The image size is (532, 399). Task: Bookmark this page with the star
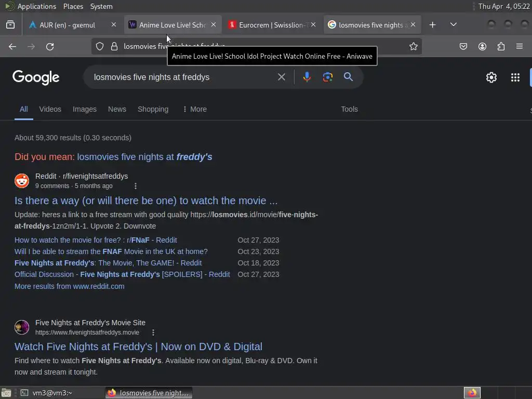click(413, 46)
